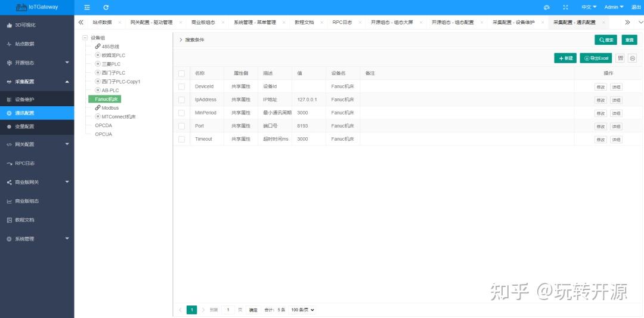Close the 采集配置 - 设备维护 tab
This screenshot has height=318, width=644.
pos(542,22)
